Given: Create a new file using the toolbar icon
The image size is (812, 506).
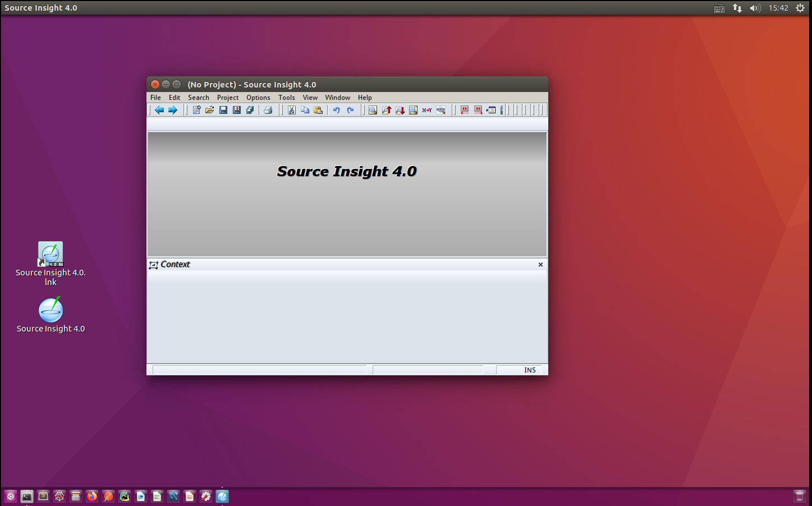Looking at the screenshot, I should tap(196, 110).
